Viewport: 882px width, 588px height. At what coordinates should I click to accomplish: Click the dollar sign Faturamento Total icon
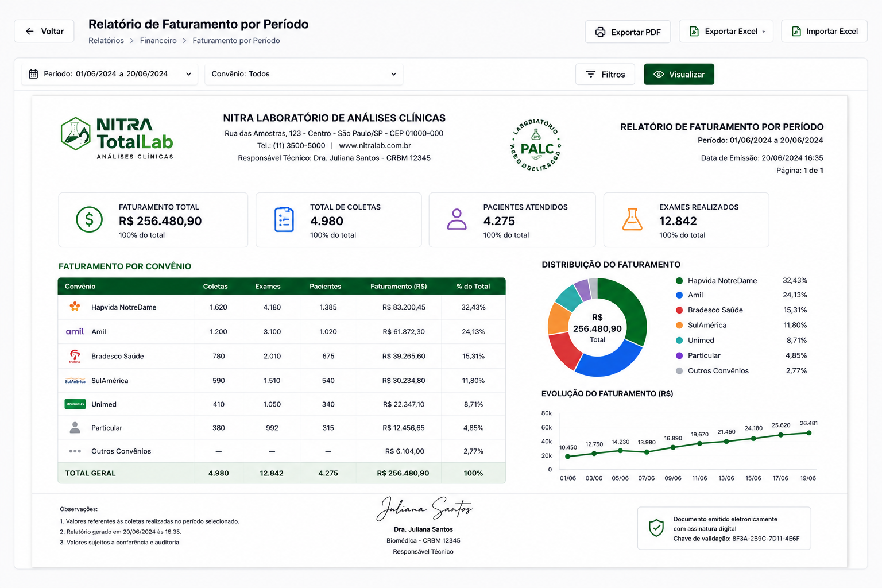[89, 219]
